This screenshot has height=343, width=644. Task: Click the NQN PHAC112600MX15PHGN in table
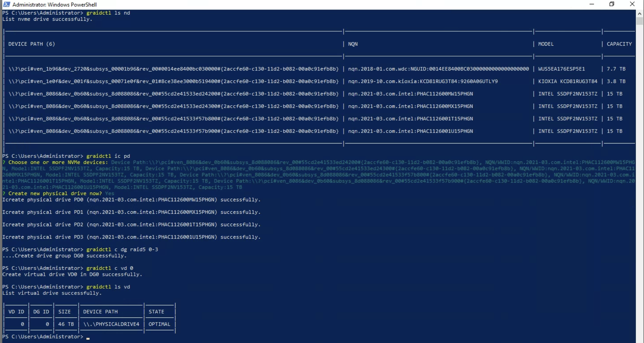pyautogui.click(x=410, y=106)
